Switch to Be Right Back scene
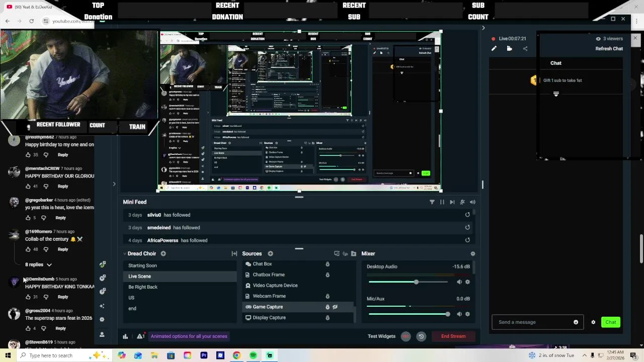644x362 pixels. [143, 287]
